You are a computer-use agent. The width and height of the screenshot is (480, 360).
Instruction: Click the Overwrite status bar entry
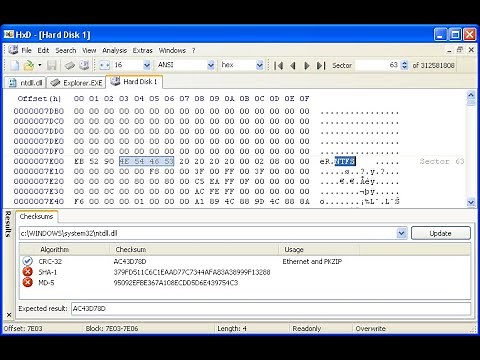pyautogui.click(x=370, y=328)
